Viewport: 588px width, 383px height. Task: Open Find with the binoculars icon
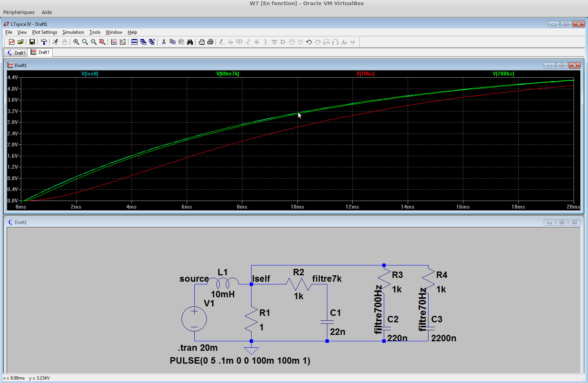pos(190,42)
